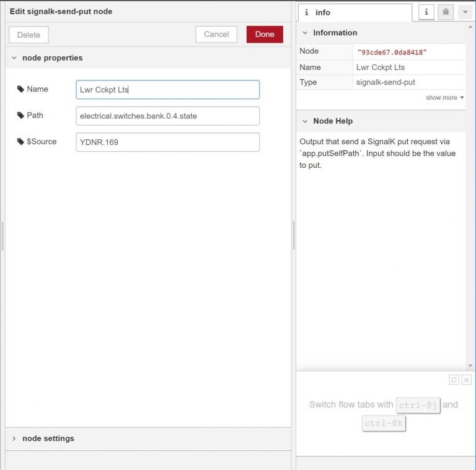This screenshot has height=470, width=476.
Task: Click show more in Information table
Action: (445, 98)
